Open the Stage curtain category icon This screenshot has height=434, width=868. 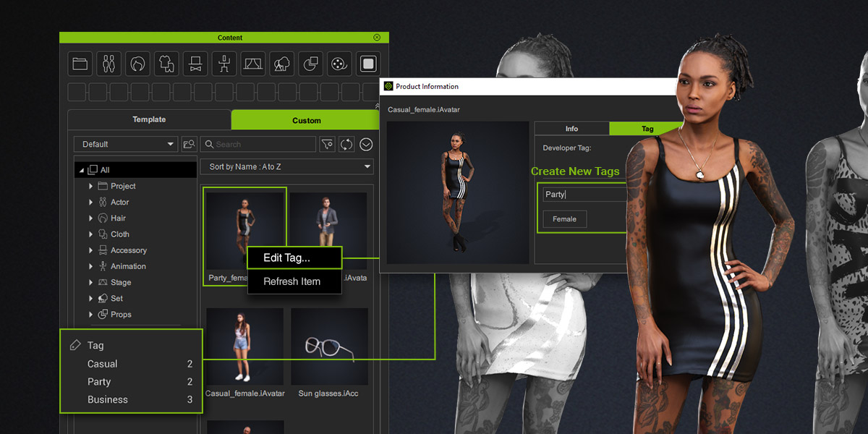[252, 64]
